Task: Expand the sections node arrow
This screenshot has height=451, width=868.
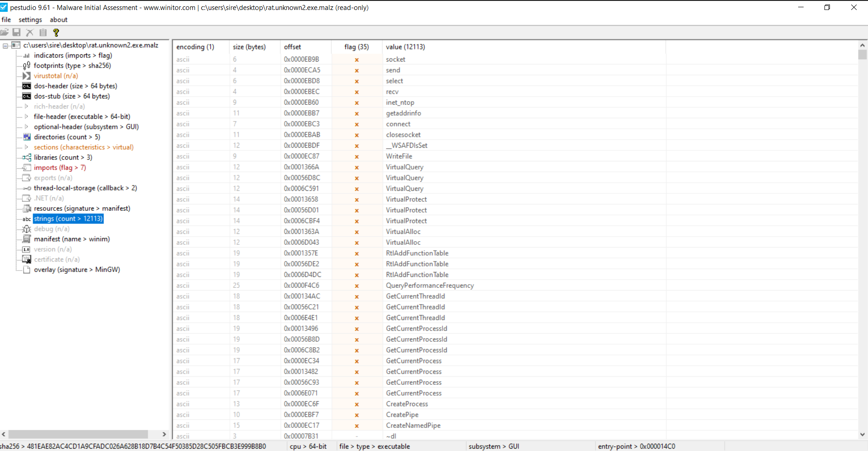Action: (x=26, y=147)
